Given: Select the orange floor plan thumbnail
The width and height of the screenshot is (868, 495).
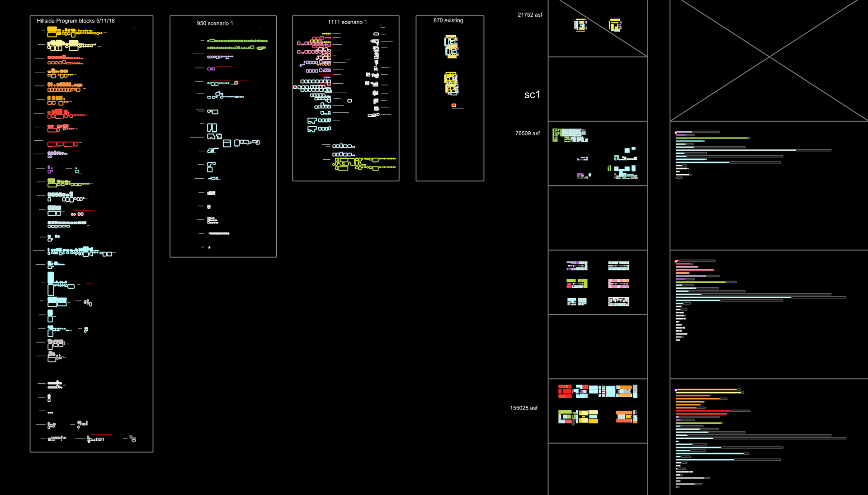Looking at the screenshot, I should 627,417.
